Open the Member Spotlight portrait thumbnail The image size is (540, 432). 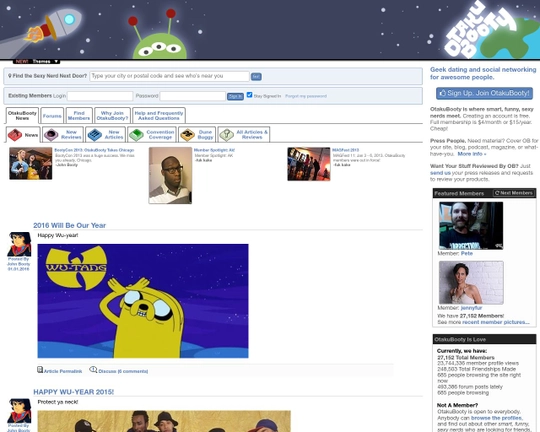pyautogui.click(x=170, y=175)
